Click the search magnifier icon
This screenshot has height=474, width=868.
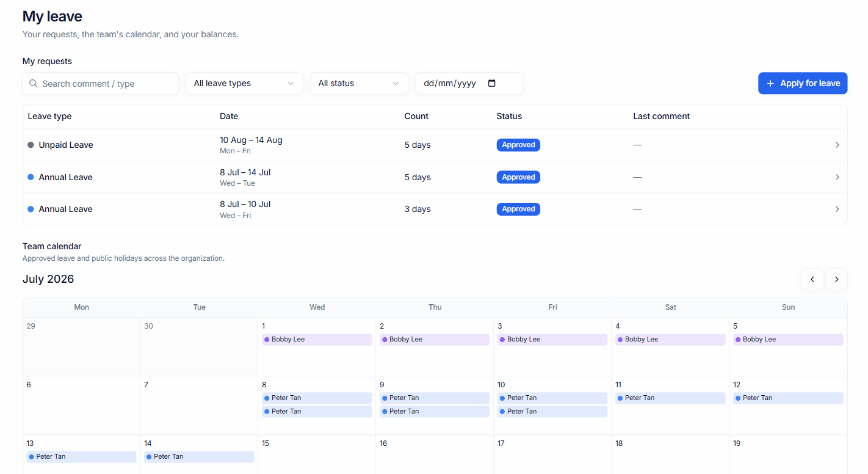point(34,84)
